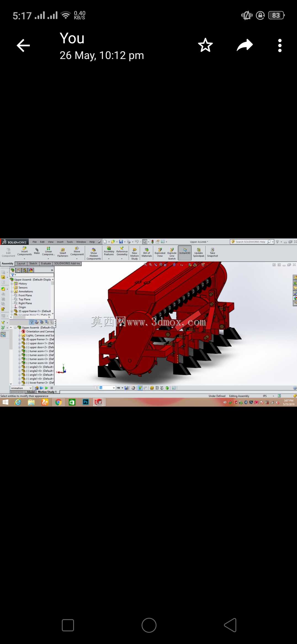Select the Motion Study 1 tab
297x644 pixels.
[47, 392]
